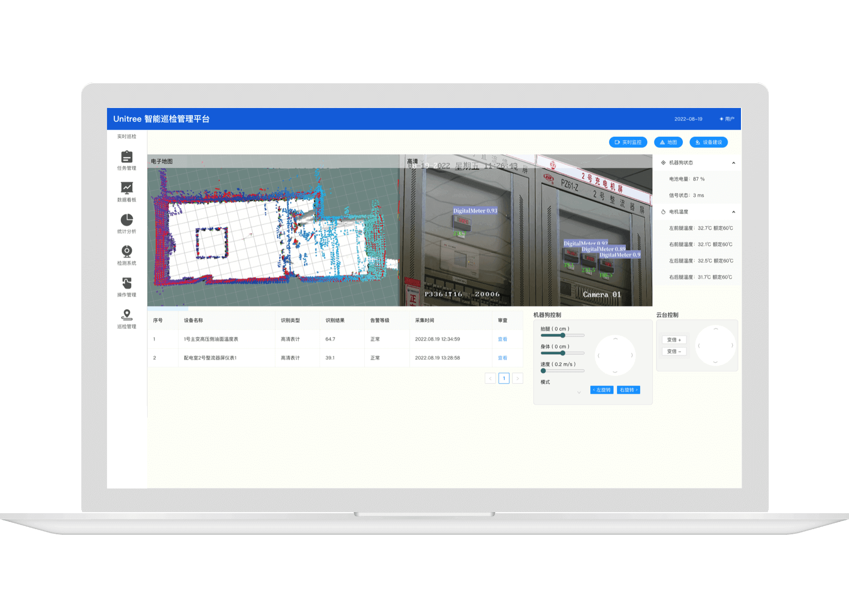Click the 变倍 + zoom in button

(674, 340)
